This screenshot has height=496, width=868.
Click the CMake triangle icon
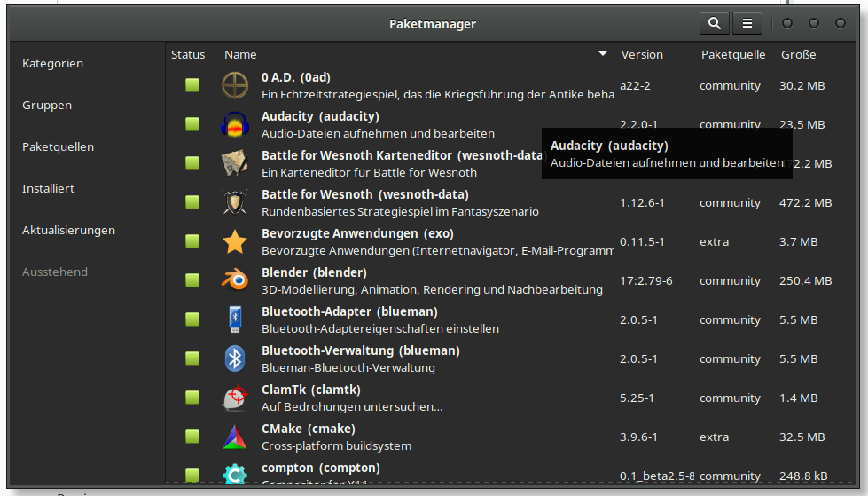pos(235,437)
